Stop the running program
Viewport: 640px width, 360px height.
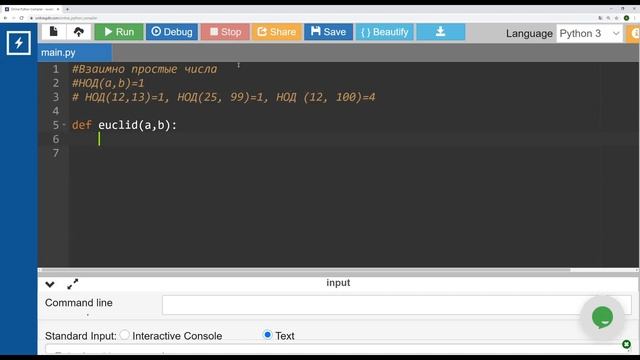coord(225,32)
